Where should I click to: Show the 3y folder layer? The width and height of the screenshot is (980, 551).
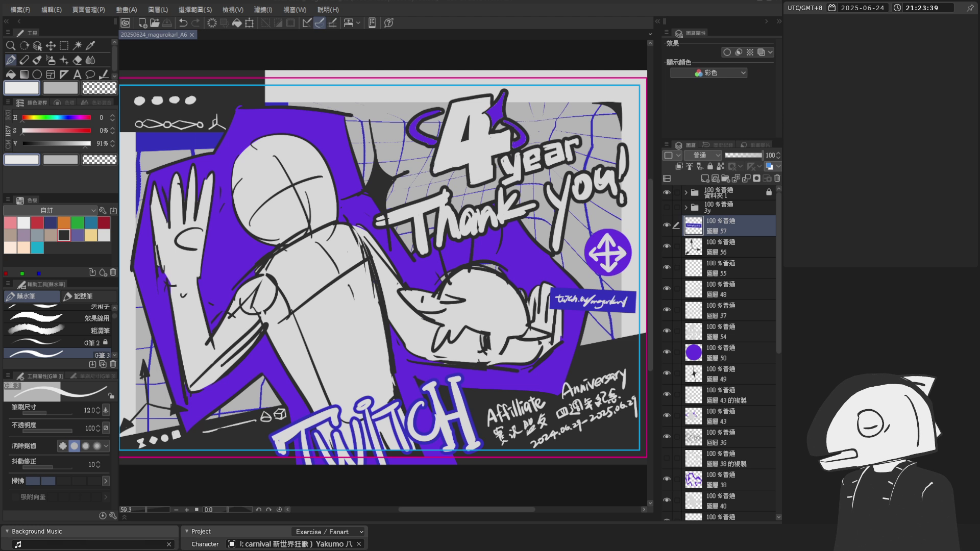[667, 207]
